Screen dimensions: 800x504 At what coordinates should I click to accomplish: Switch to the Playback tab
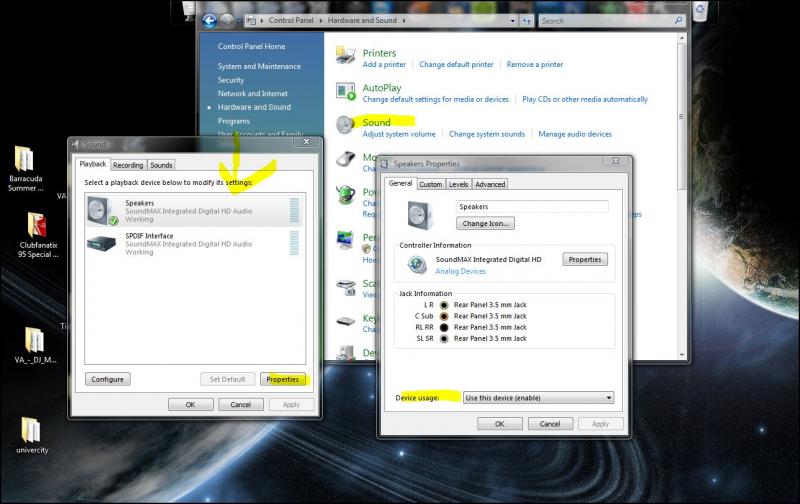coord(93,164)
